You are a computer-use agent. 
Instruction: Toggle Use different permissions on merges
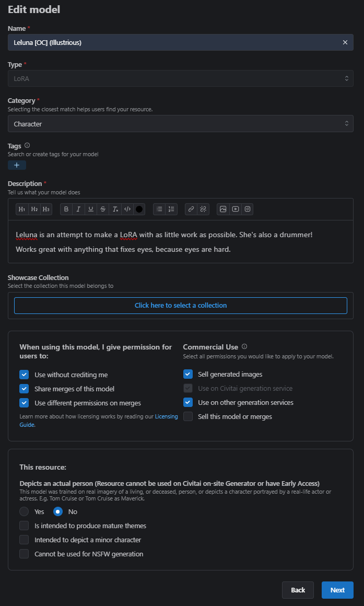(24, 403)
